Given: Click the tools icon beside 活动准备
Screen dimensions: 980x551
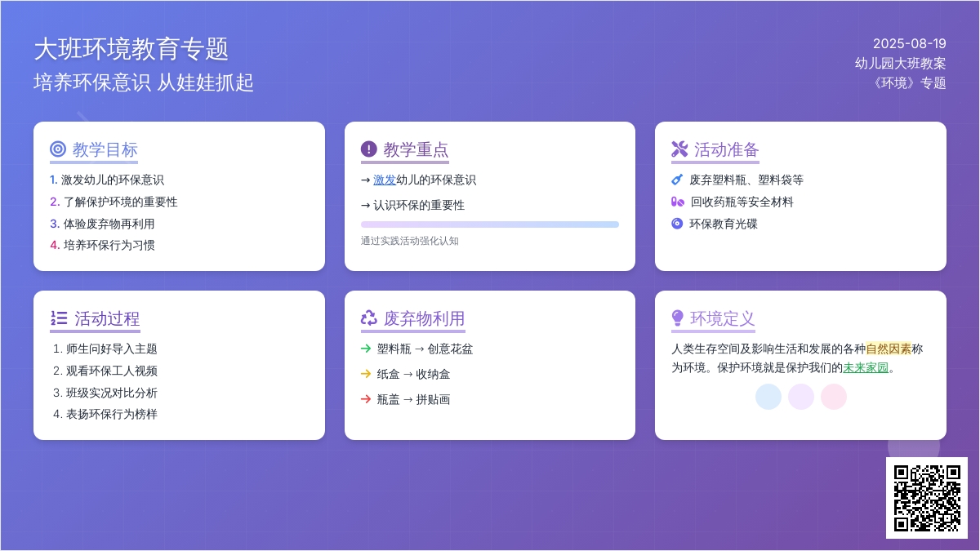Looking at the screenshot, I should [679, 149].
